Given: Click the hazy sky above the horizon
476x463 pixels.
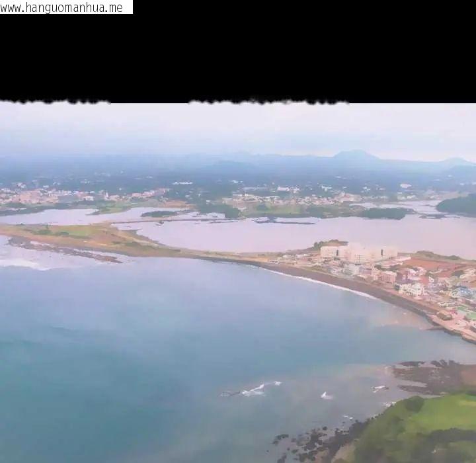Looking at the screenshot, I should pos(238,128).
